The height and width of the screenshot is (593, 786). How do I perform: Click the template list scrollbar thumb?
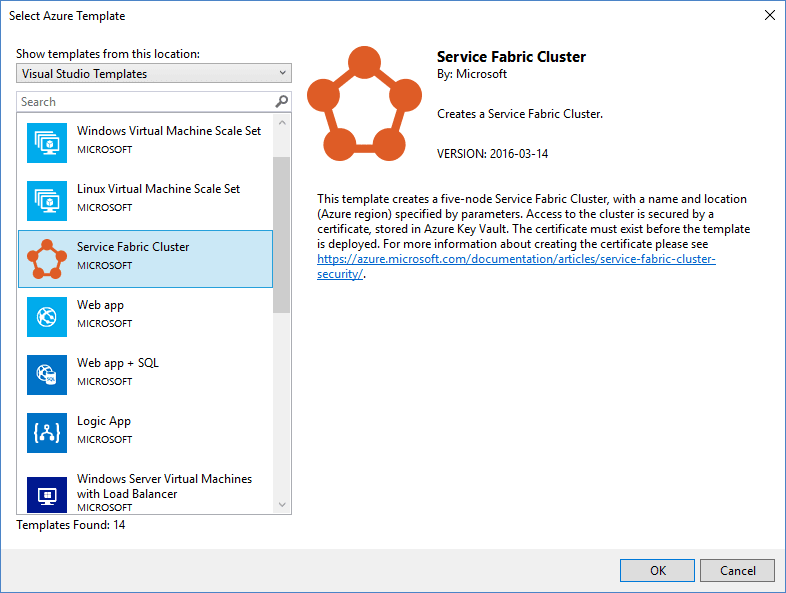coord(282,235)
